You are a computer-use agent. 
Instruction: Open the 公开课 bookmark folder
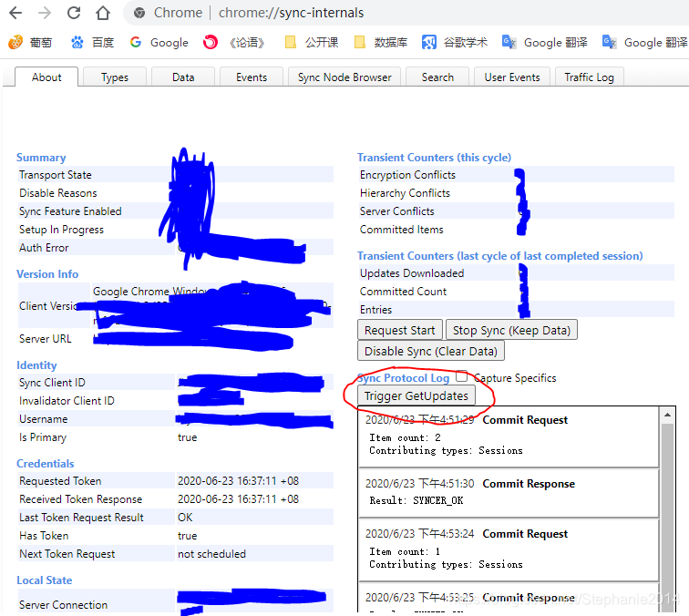click(x=312, y=42)
